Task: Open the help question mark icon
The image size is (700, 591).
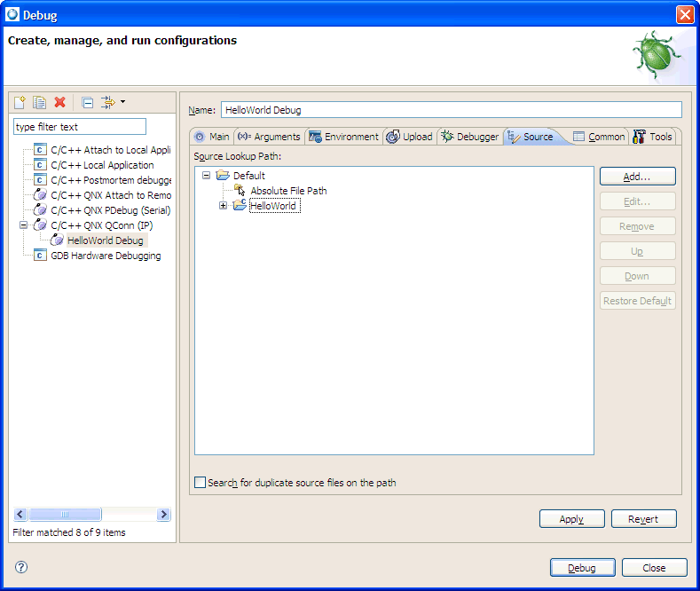Action: pos(21,567)
